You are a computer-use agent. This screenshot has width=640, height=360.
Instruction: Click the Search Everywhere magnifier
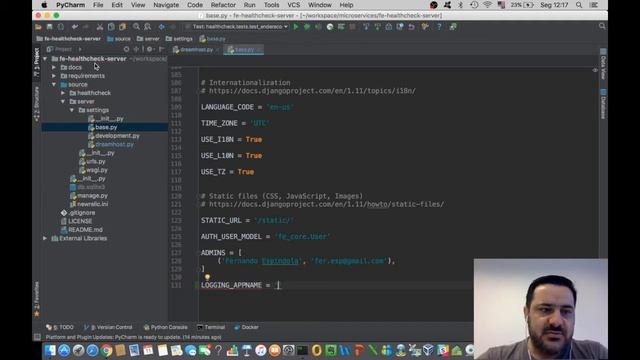point(602,26)
